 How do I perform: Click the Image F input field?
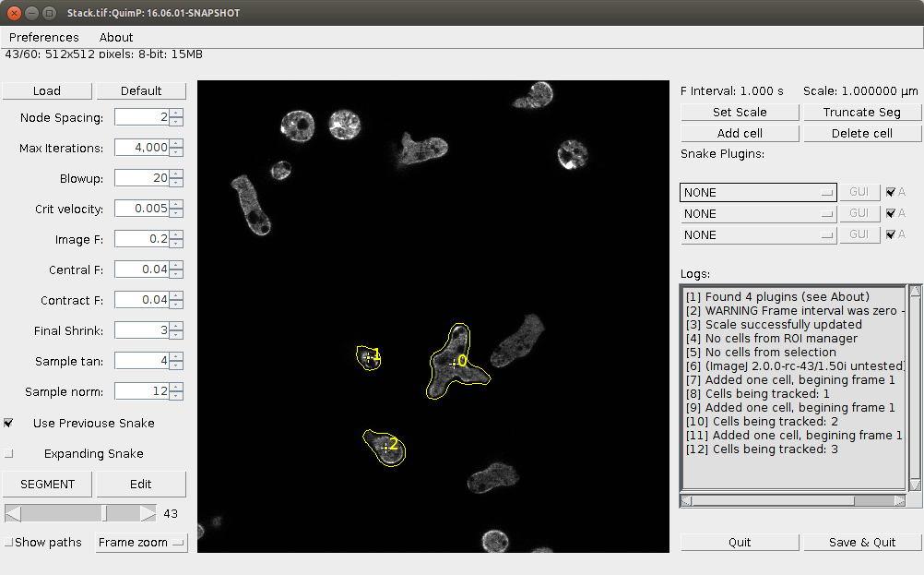click(x=142, y=239)
